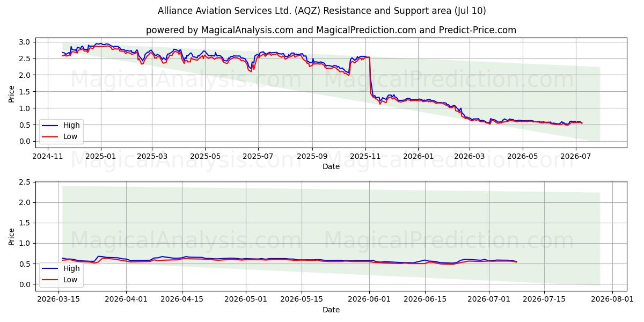Click the 2025-11 tick label

pyautogui.click(x=365, y=156)
